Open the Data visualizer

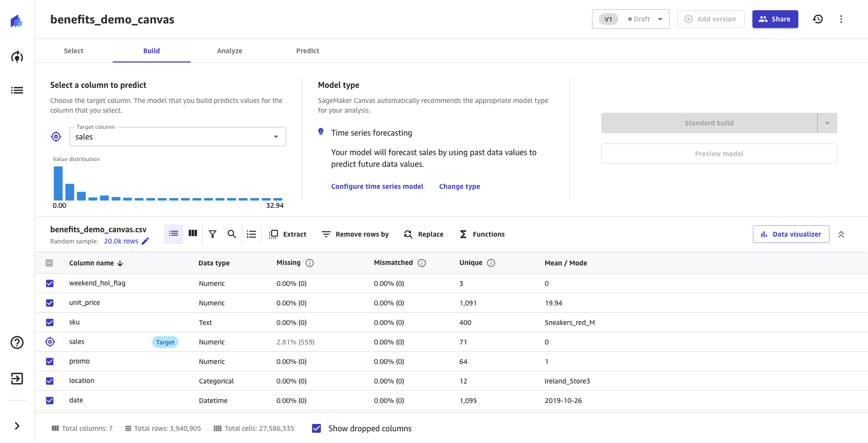point(791,234)
